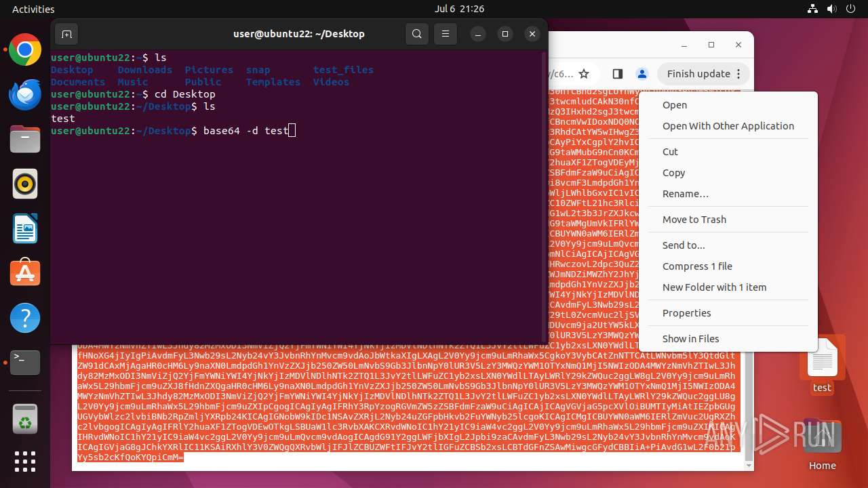Click the 'base64 -d test' command line

(246, 131)
